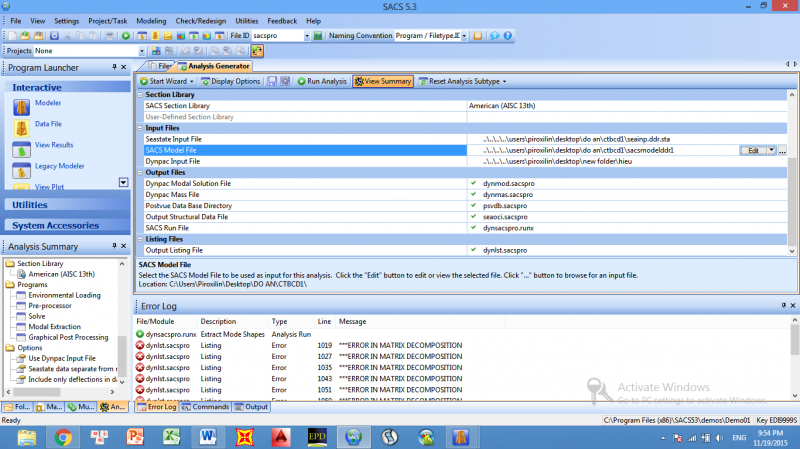Screen dimensions: 800x449
Task: Toggle pin on Analysis Summary panel
Action: (x=114, y=246)
